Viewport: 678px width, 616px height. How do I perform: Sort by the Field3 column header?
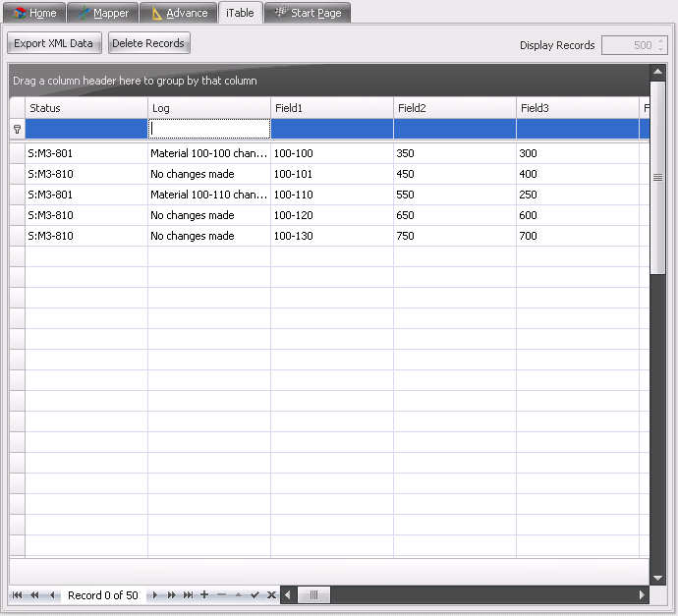pyautogui.click(x=578, y=108)
